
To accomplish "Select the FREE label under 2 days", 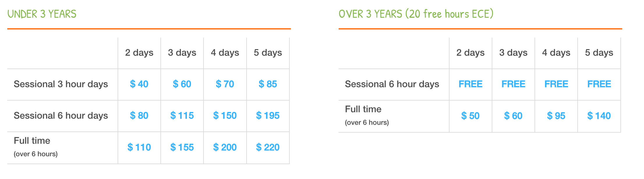I will point(470,84).
